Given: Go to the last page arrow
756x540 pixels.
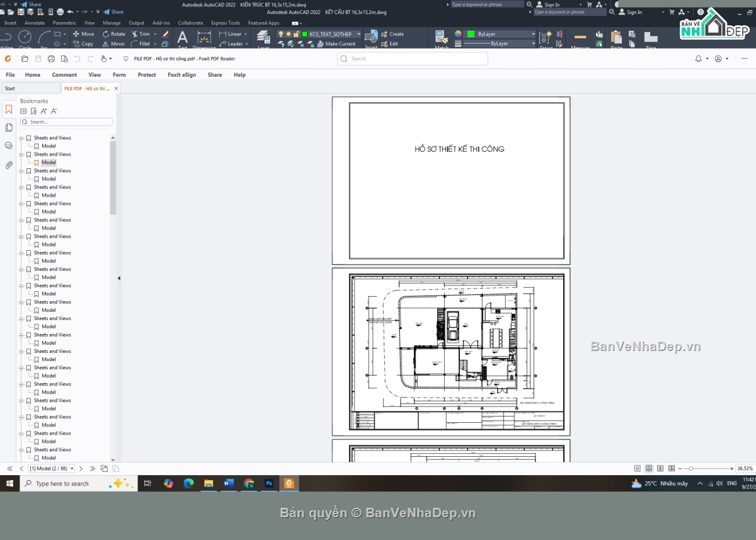Looking at the screenshot, I should 93,469.
